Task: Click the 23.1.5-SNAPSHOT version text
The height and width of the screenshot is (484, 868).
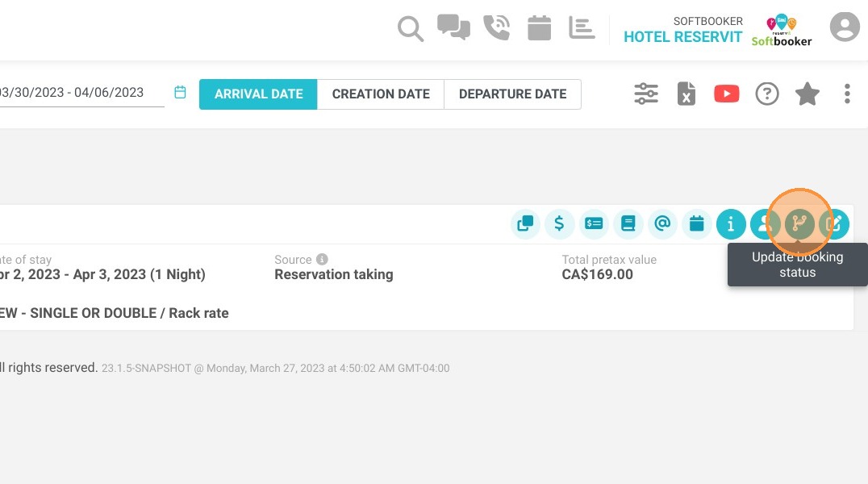Action: (146, 369)
